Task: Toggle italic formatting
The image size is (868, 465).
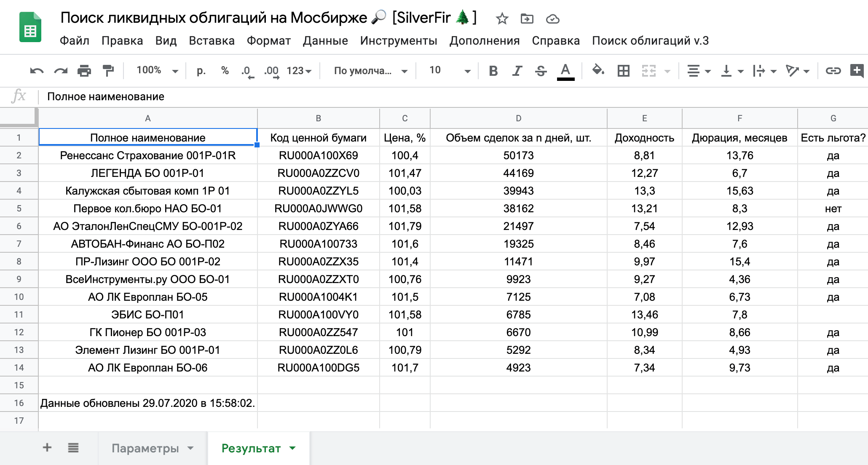Action: 517,71
